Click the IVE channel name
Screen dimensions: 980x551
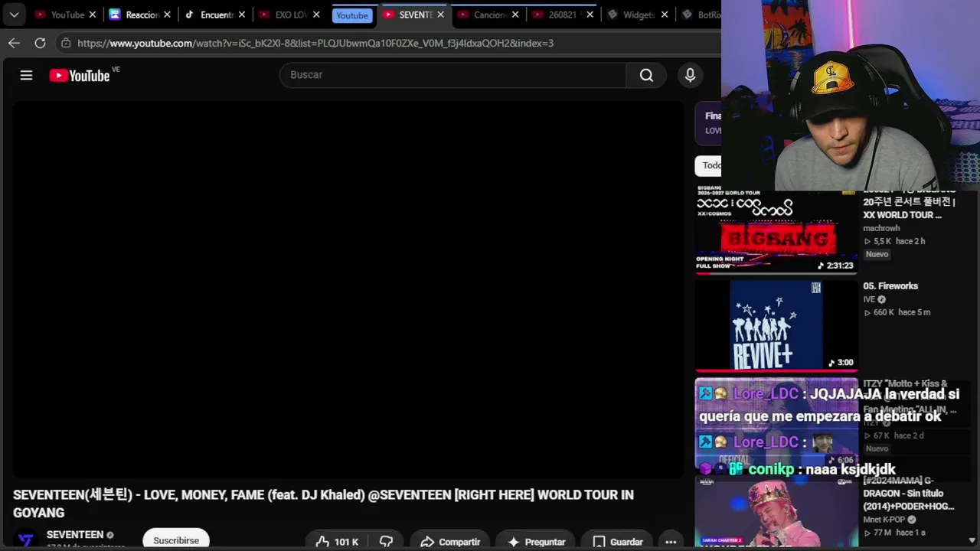click(x=869, y=299)
